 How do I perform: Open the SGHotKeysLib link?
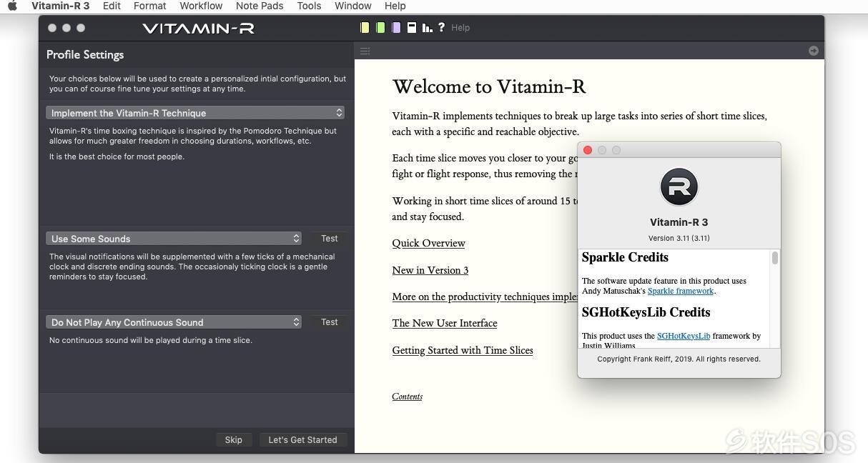click(684, 336)
